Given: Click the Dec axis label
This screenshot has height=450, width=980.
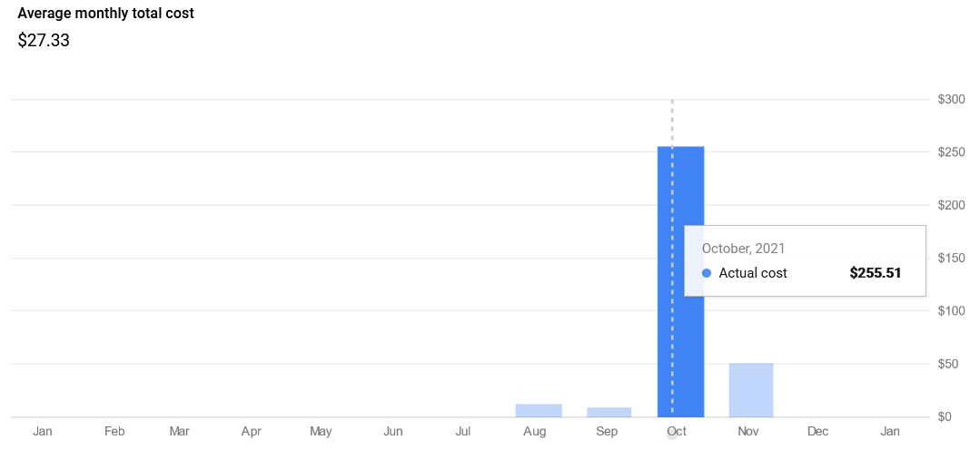Looking at the screenshot, I should point(818,431).
